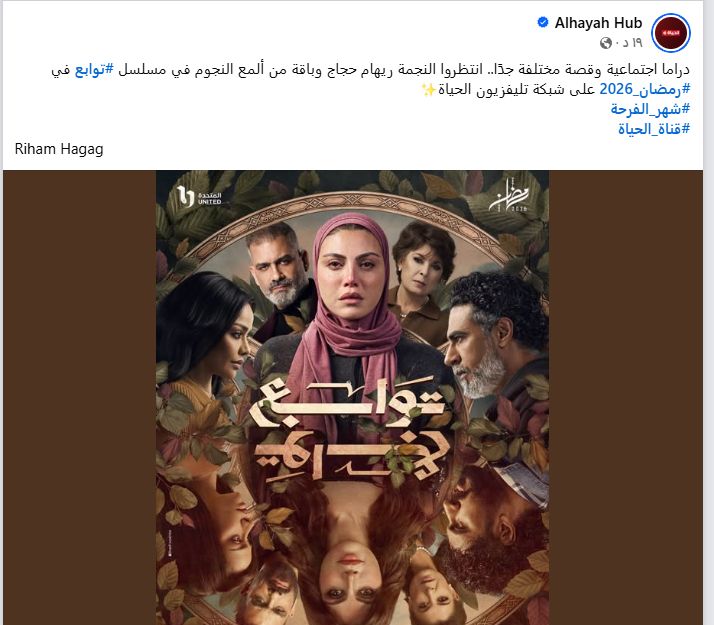Click the globe public-audience icon

[x=606, y=43]
